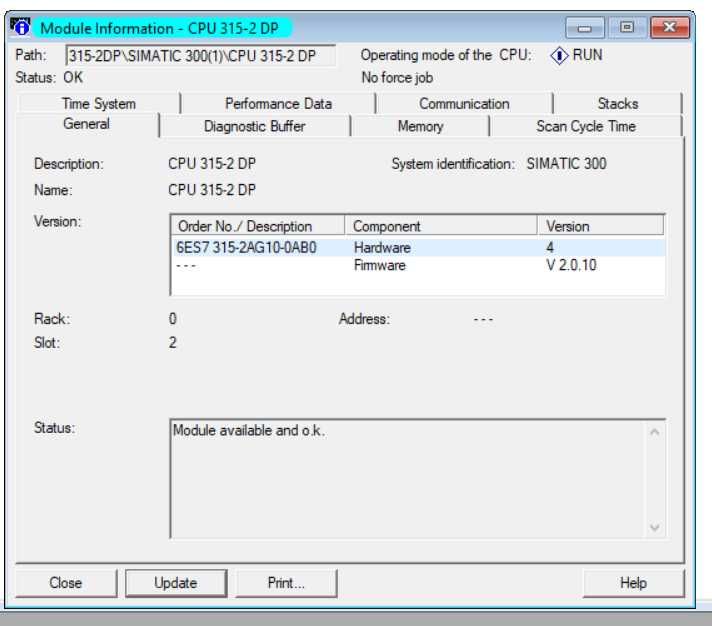The image size is (712, 626).
Task: Select the Communication tab
Action: coord(464,104)
